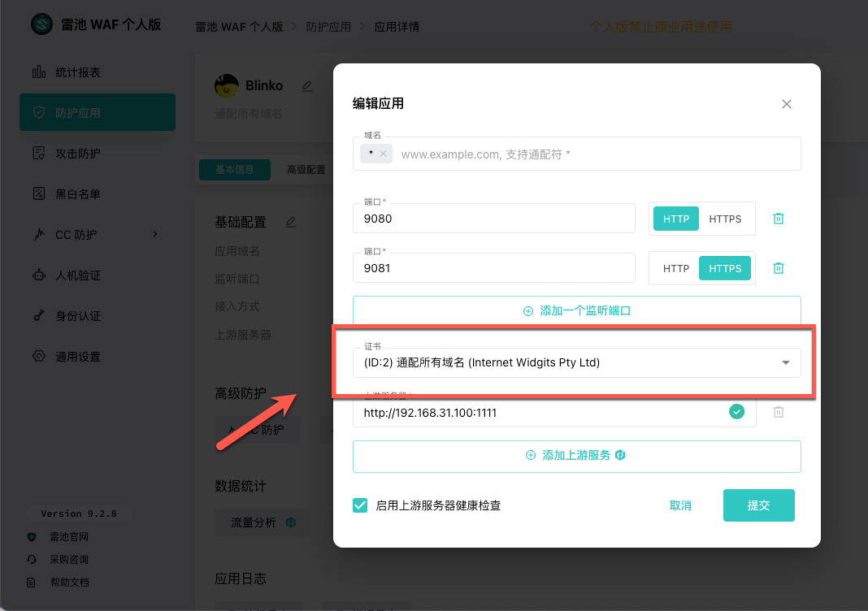Open 攻击防护 in the sidebar
The image size is (868, 611).
tap(98, 154)
